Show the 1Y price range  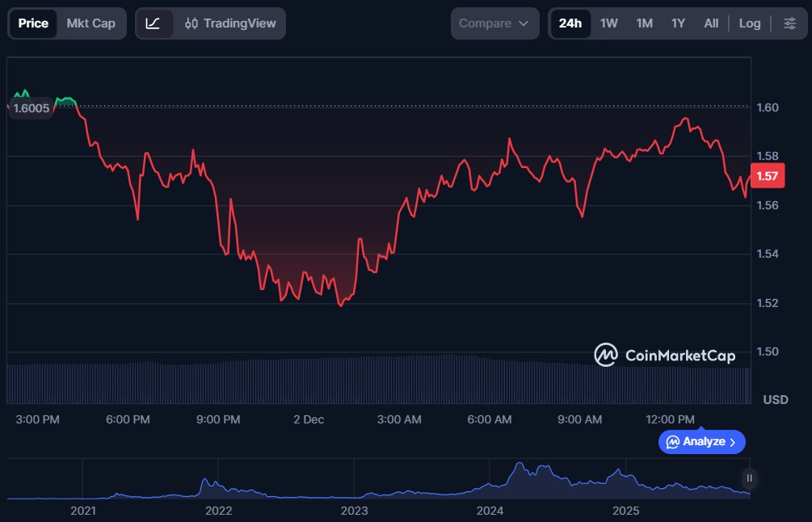click(x=678, y=23)
